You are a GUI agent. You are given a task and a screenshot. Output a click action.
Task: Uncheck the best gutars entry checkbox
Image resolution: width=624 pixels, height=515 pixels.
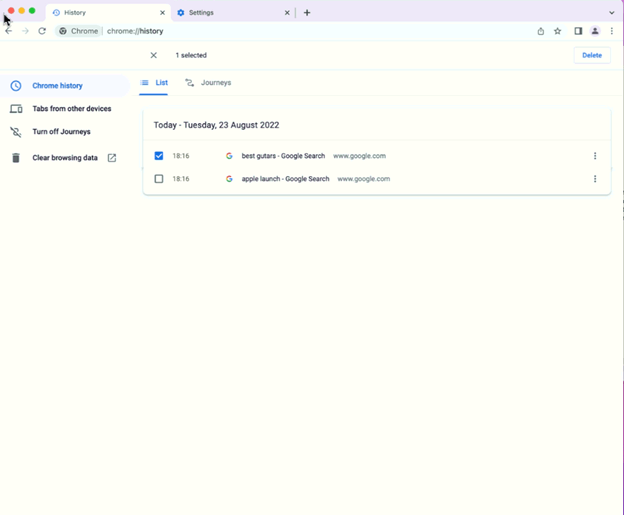tap(159, 156)
